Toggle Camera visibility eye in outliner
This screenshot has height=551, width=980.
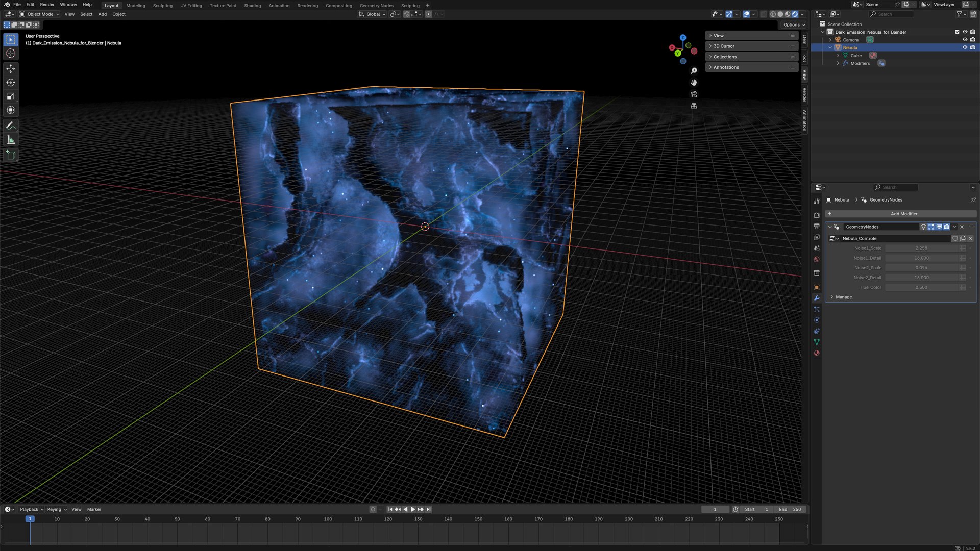point(965,40)
